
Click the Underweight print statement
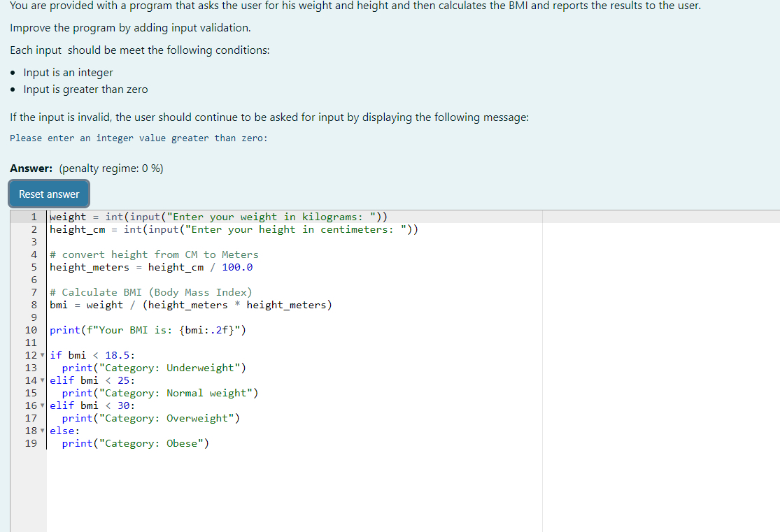(x=150, y=368)
